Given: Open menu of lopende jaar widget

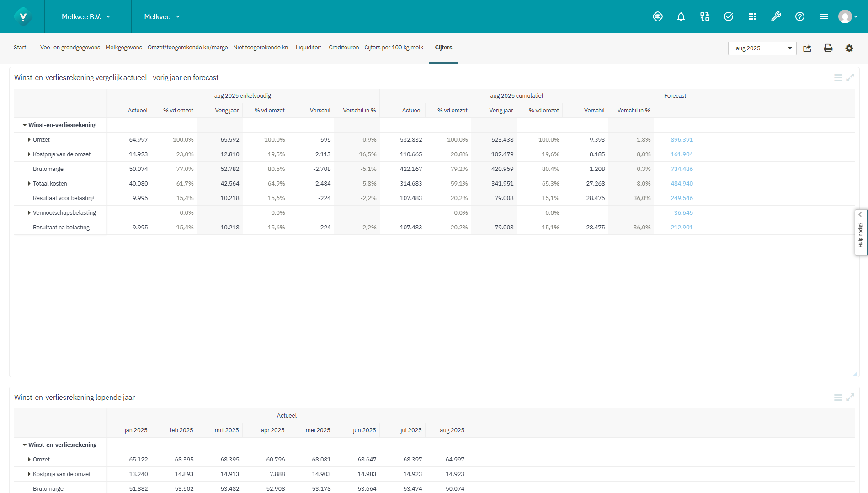Looking at the screenshot, I should (838, 398).
